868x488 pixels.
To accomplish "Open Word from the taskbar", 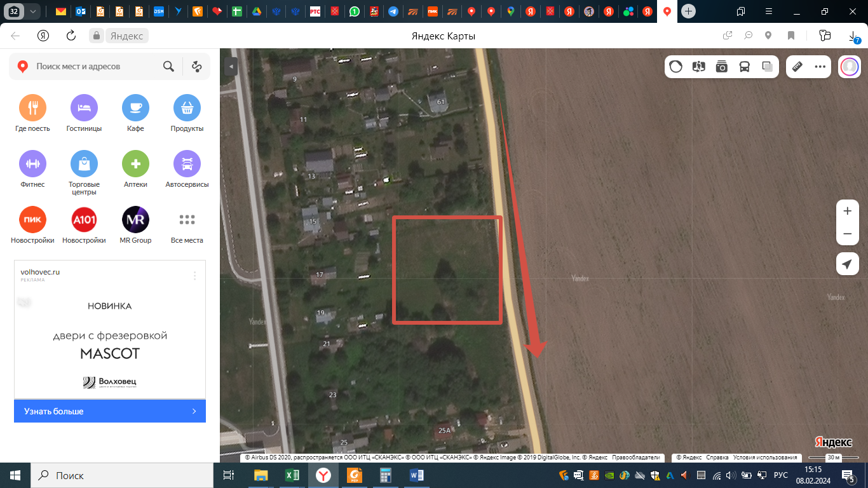I will pyautogui.click(x=417, y=475).
